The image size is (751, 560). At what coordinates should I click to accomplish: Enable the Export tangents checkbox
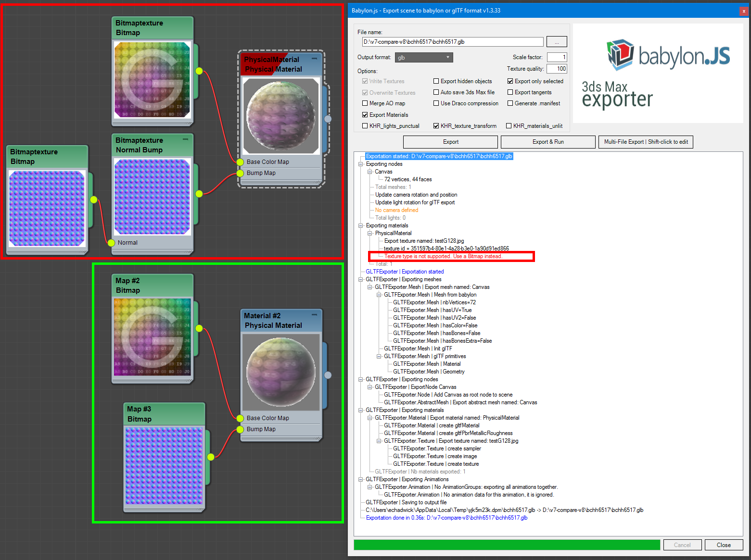point(510,92)
